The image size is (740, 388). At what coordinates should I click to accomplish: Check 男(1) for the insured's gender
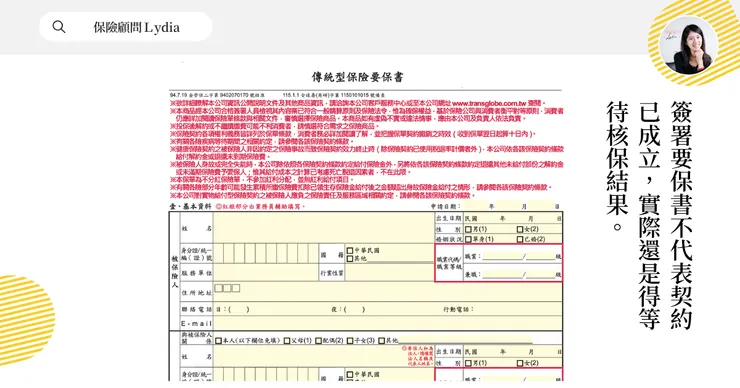coord(468,229)
